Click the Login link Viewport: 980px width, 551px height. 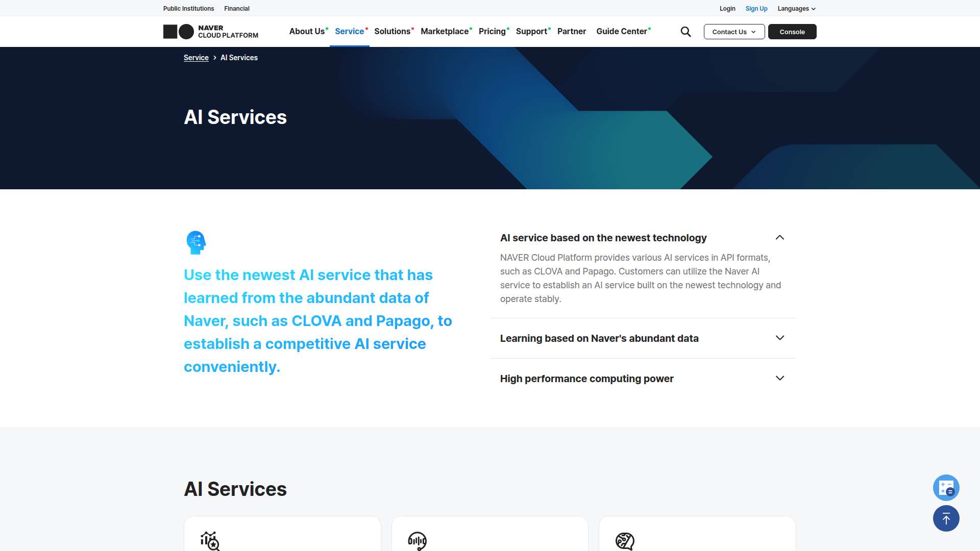(727, 9)
